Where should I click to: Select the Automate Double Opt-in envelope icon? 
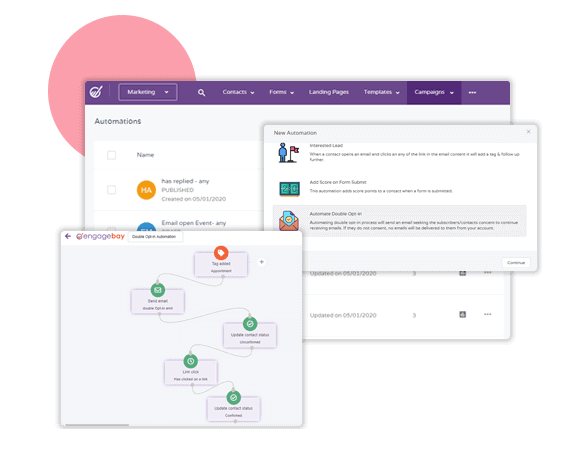[x=289, y=221]
